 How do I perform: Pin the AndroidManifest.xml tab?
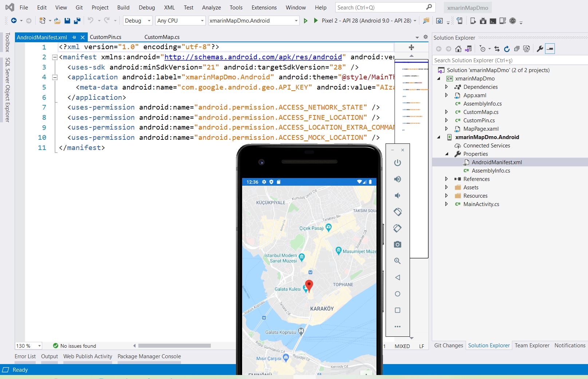pyautogui.click(x=74, y=37)
